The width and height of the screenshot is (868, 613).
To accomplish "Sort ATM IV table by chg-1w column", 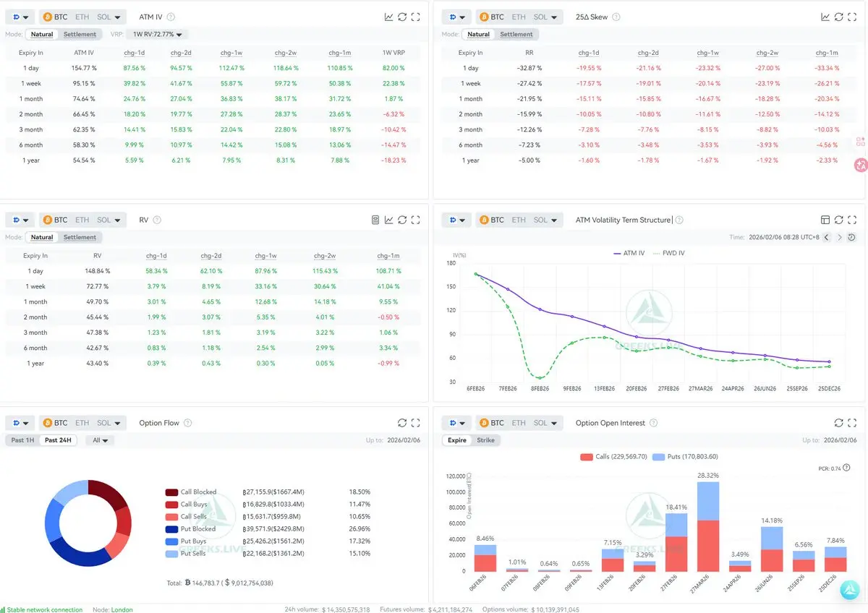I will 230,53.
